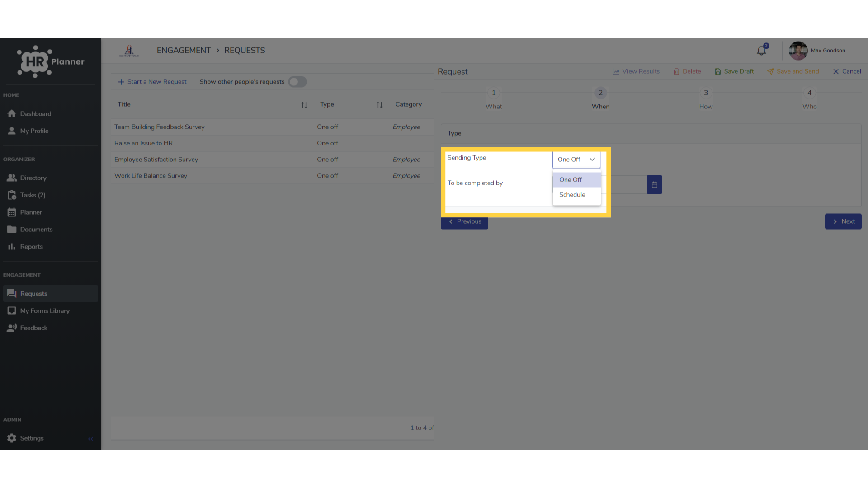Click the company logo beside Engagement breadcrumb

(129, 51)
